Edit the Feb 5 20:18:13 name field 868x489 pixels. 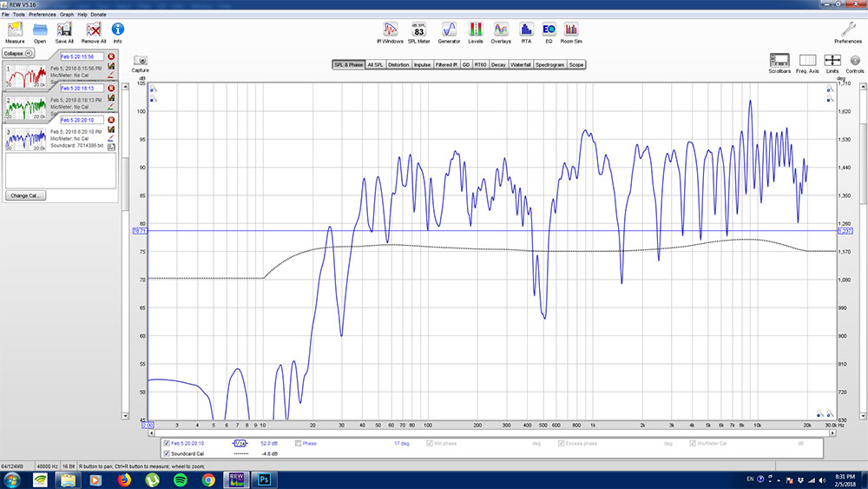coord(82,88)
